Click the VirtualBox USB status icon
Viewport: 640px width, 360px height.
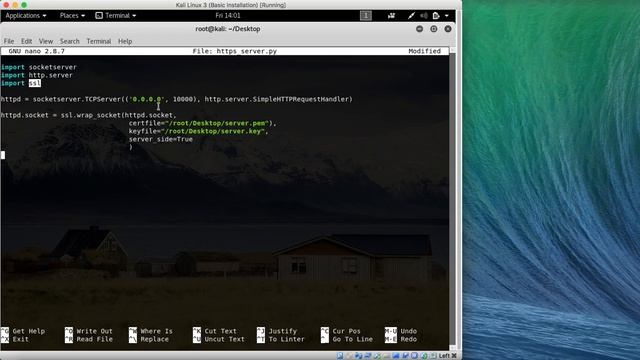click(378, 356)
